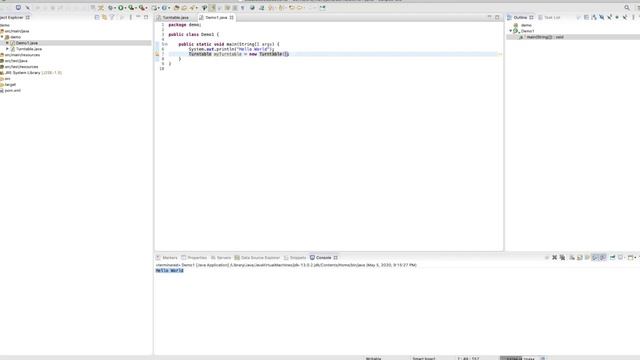
Task: Click Remove Launch icon in Console toolbar
Action: click(x=554, y=258)
